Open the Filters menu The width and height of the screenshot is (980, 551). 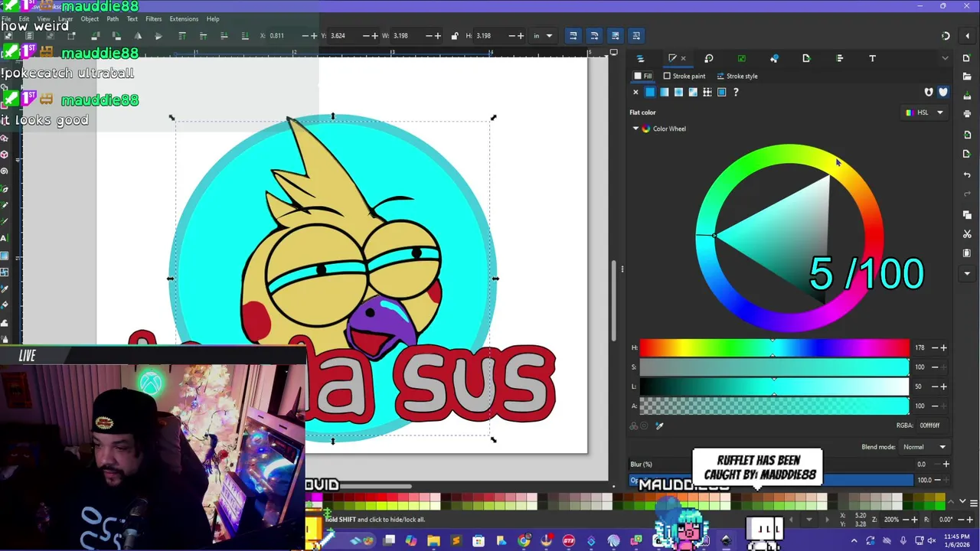[153, 19]
